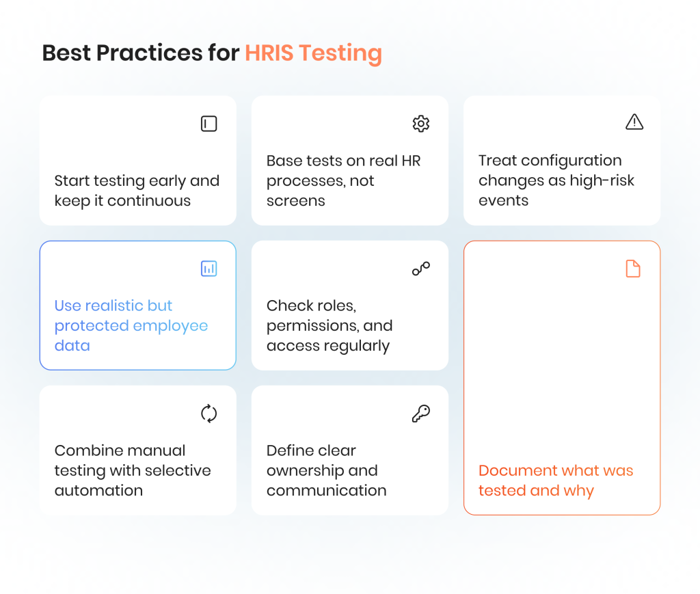The image size is (700, 594).
Task: Click 'Check roles, permissions, and access regularly' text
Action: pyautogui.click(x=329, y=325)
